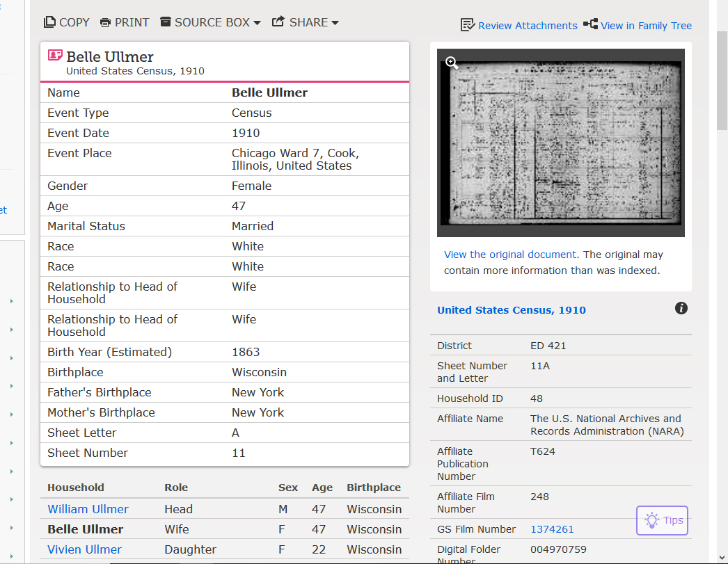728x564 pixels.
Task: Expand the Share menu
Action: [x=305, y=22]
